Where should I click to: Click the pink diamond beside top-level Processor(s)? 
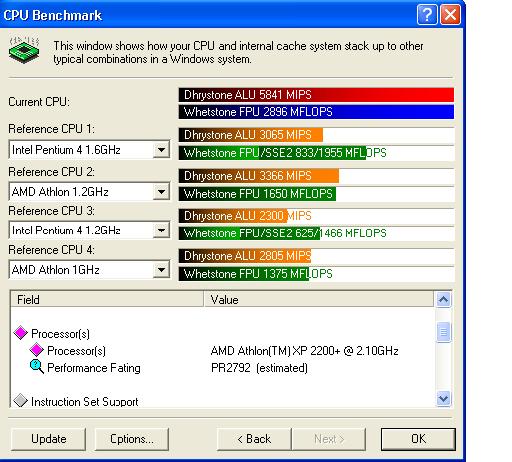[21, 333]
